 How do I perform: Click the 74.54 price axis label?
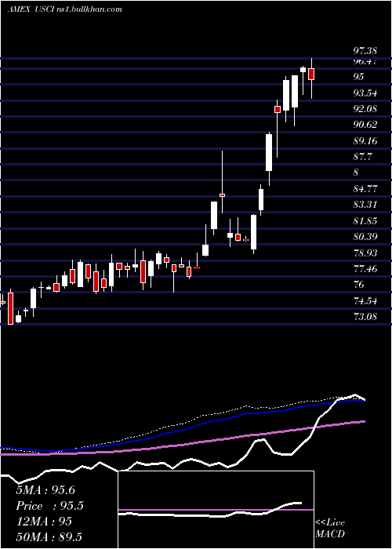(x=365, y=301)
